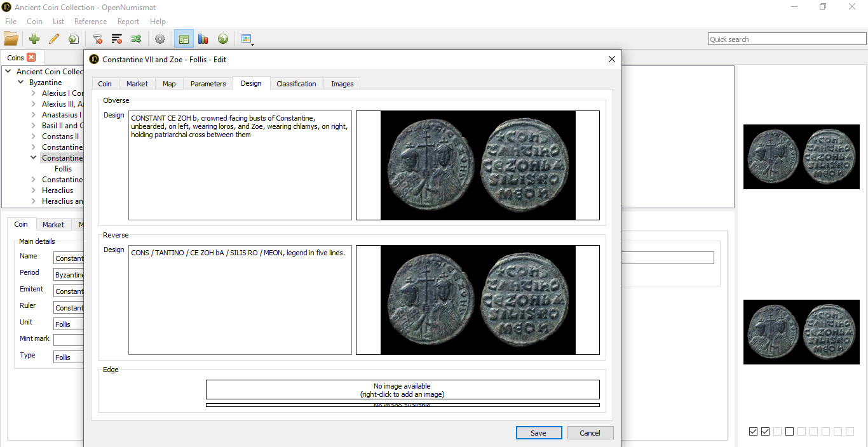Image resolution: width=868 pixels, height=447 pixels.
Task: Close the Edit dialog with the X
Action: (x=612, y=59)
